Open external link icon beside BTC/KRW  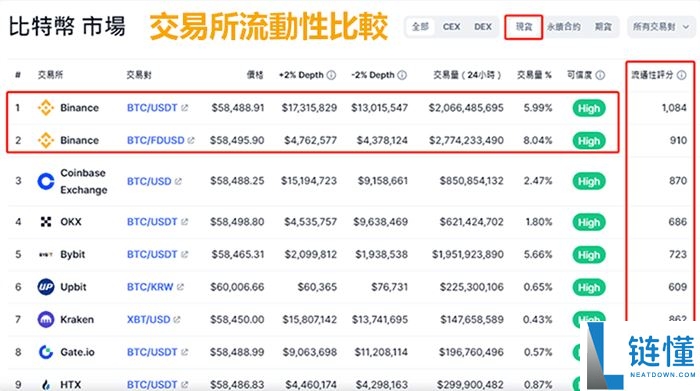(180, 287)
